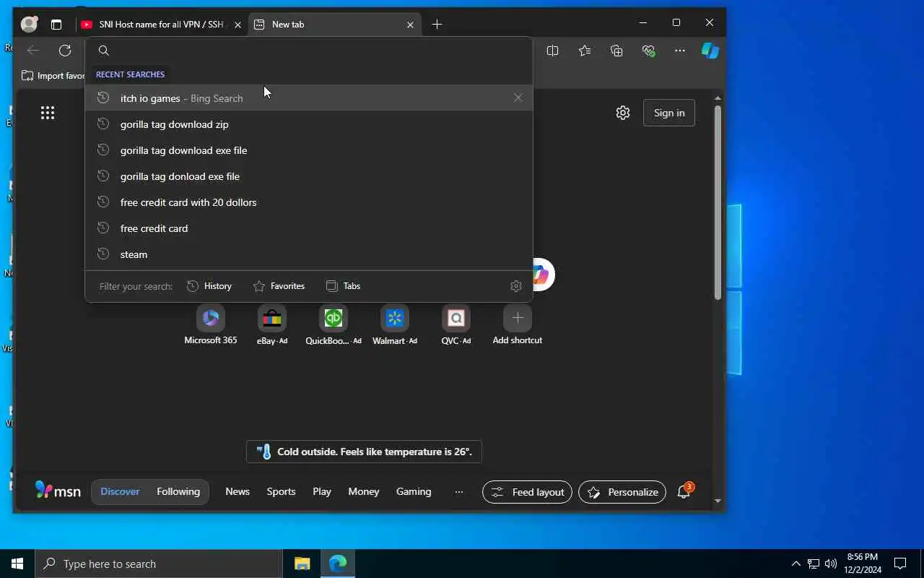Open the notifications bell
The image size is (924, 578).
684,492
